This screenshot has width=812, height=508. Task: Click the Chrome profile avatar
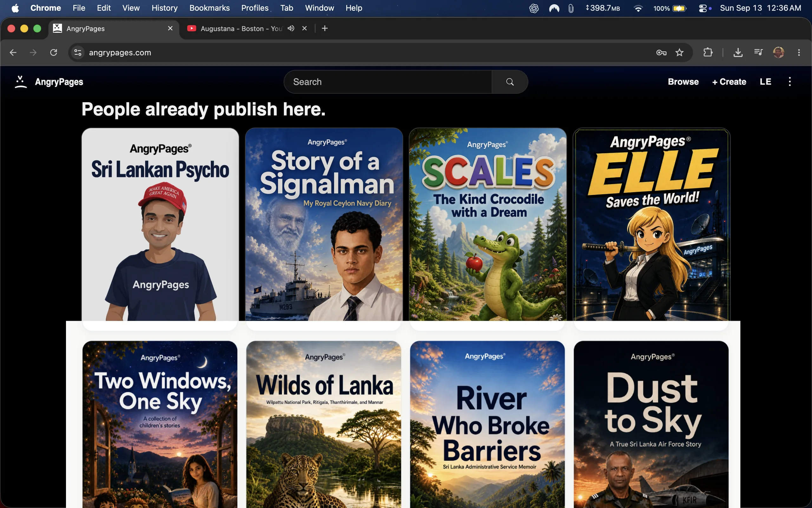click(778, 52)
